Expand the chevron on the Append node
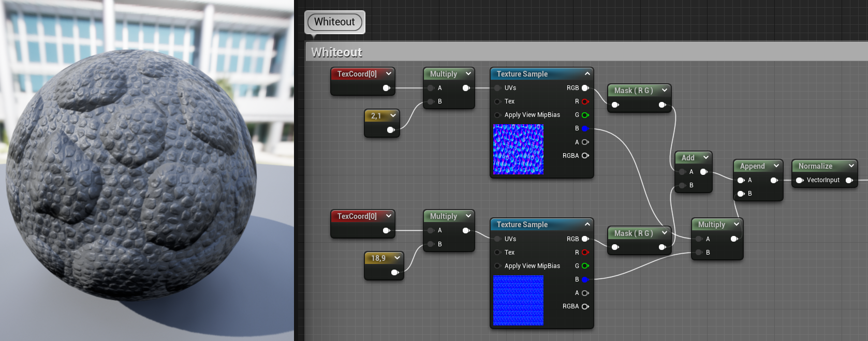The image size is (868, 341). point(776,166)
